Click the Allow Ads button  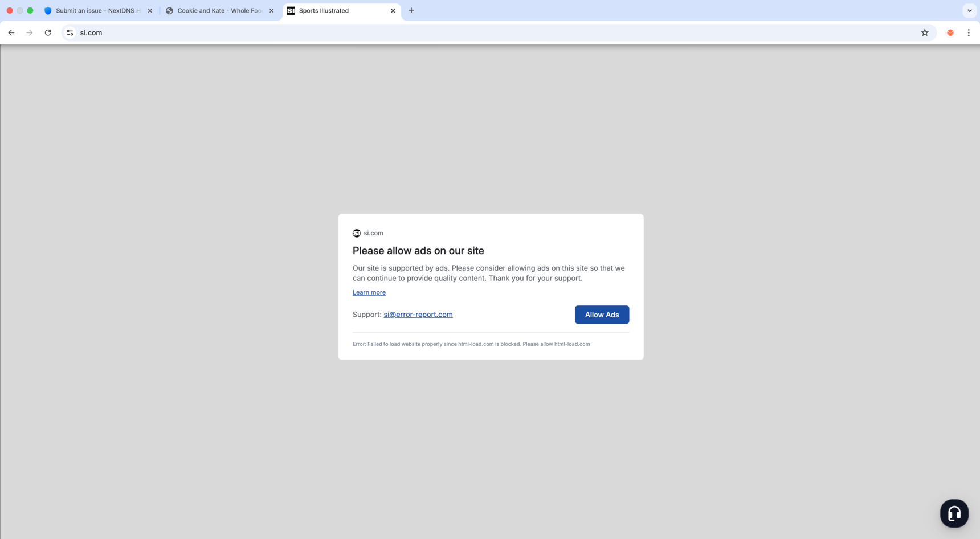tap(602, 315)
